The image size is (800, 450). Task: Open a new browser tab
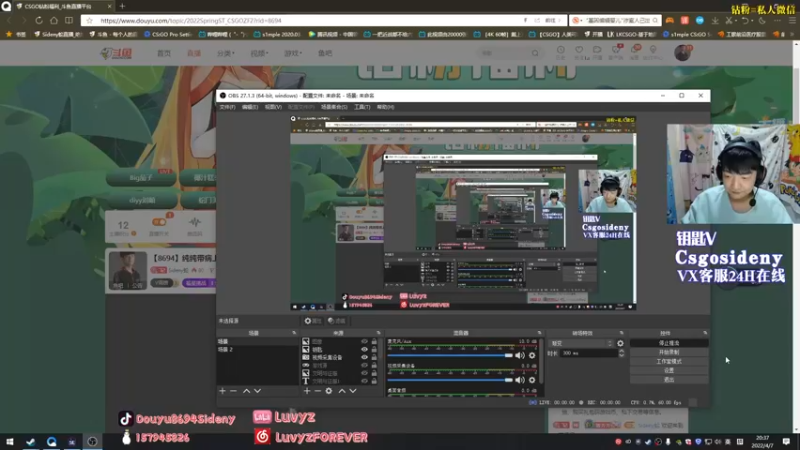pos(122,6)
